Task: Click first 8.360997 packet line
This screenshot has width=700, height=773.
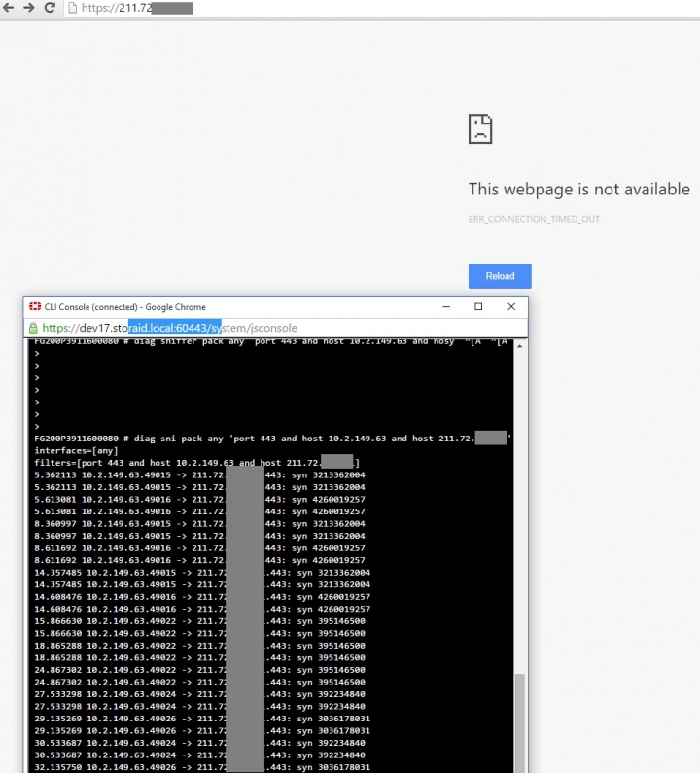Action: [x=199, y=523]
